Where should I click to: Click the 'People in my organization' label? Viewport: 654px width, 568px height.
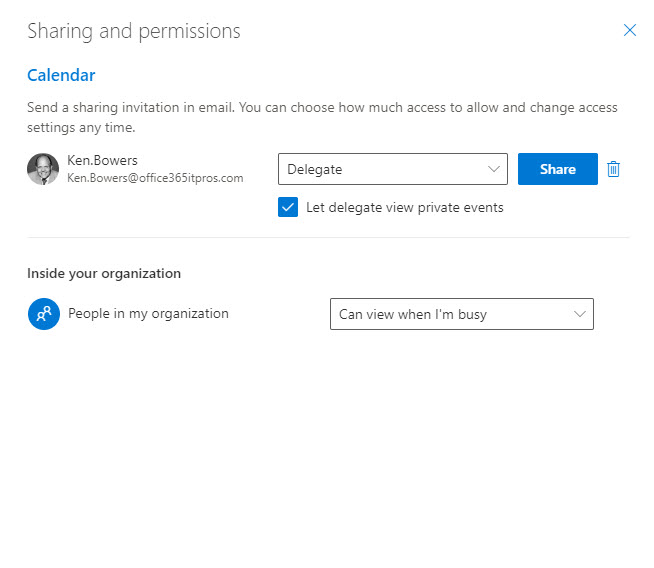click(x=148, y=314)
